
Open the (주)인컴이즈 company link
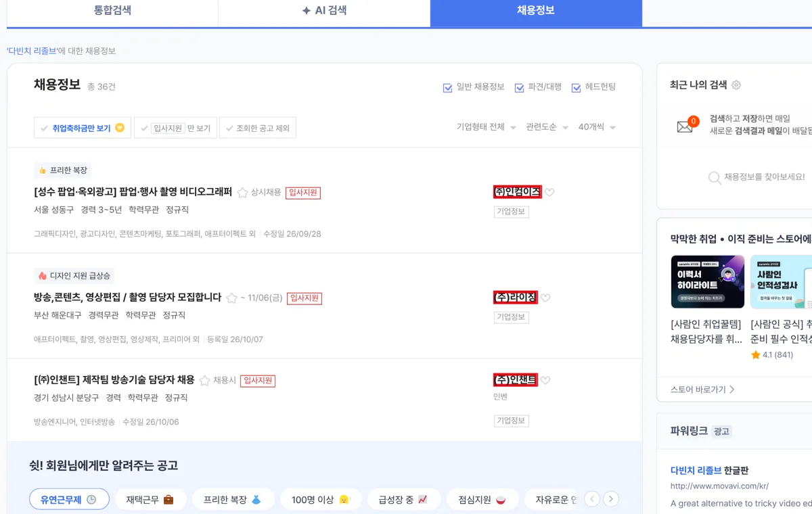pyautogui.click(x=518, y=192)
